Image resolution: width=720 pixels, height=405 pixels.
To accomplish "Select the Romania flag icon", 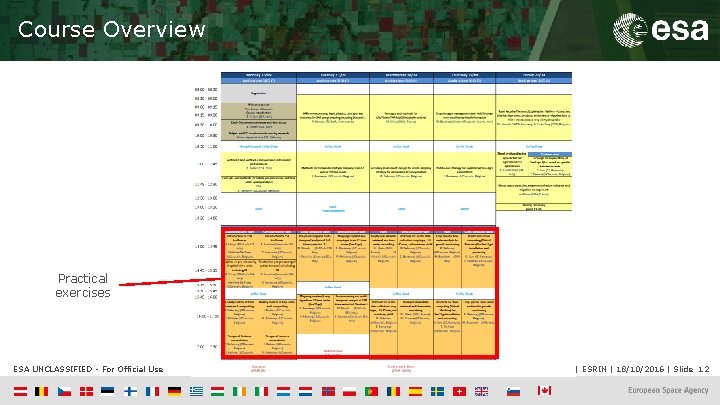I will coord(394,391).
